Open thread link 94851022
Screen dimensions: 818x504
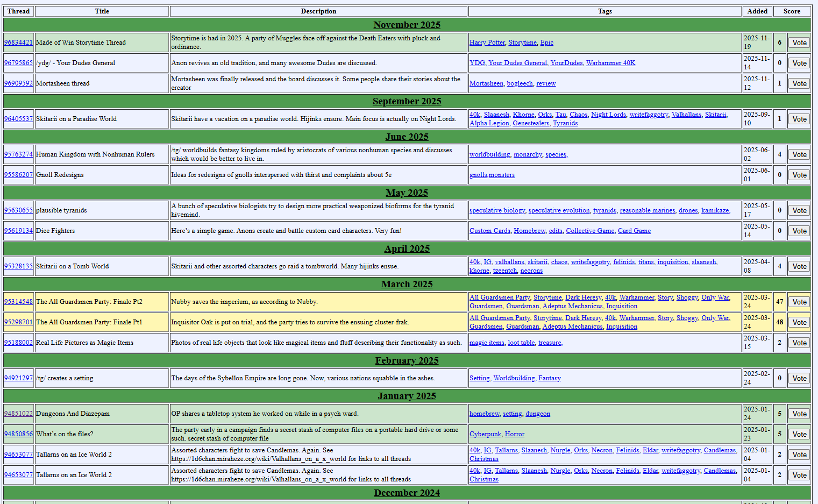18,414
